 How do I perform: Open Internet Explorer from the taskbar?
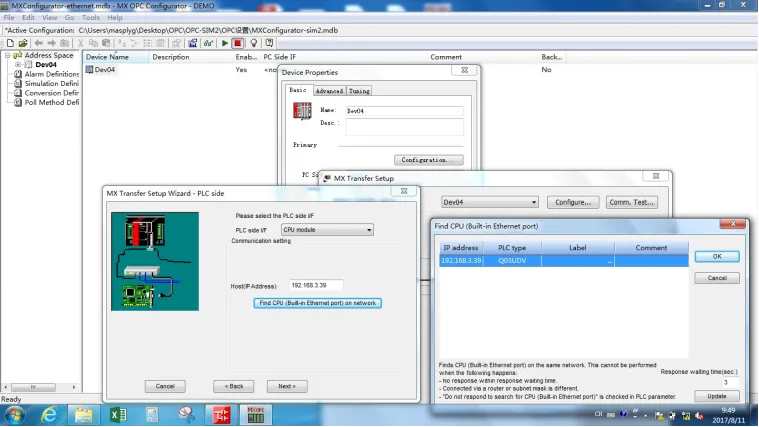49,415
